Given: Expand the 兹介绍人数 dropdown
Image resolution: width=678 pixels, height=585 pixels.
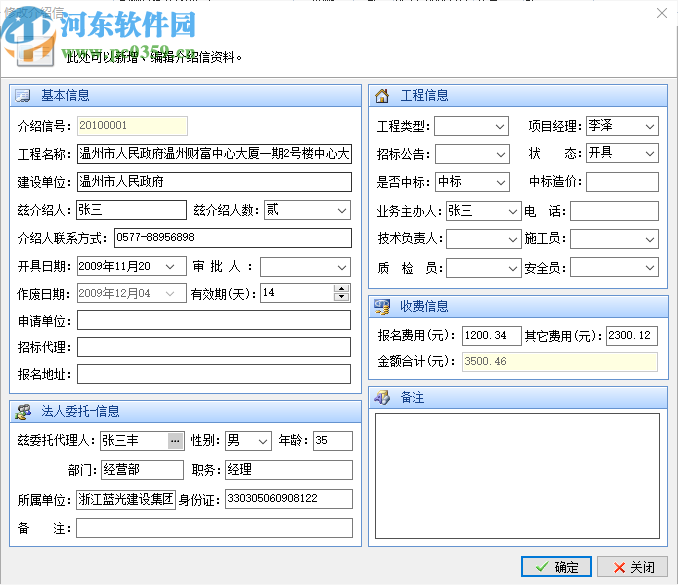Looking at the screenshot, I should point(342,211).
